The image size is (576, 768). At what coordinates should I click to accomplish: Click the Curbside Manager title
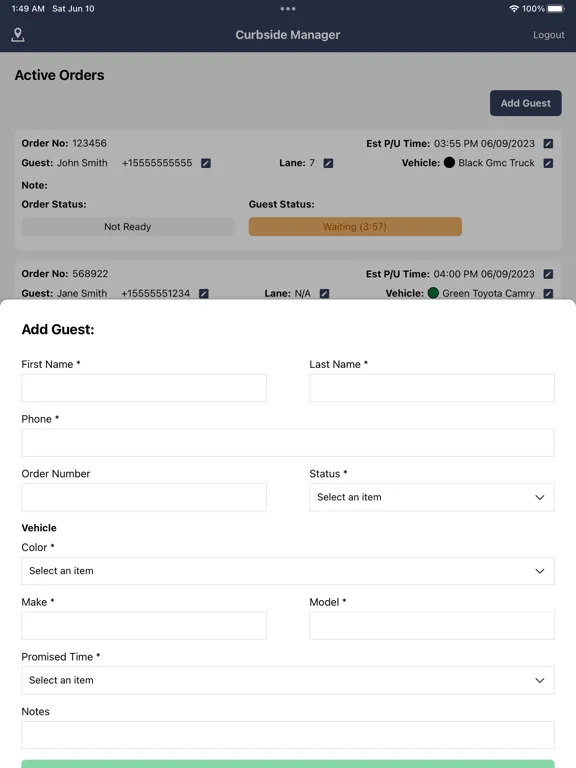pyautogui.click(x=288, y=35)
